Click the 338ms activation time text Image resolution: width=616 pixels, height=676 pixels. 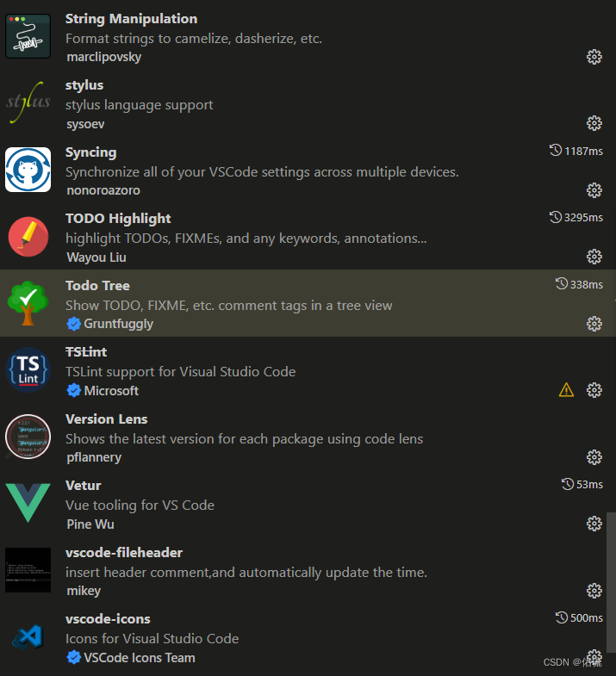pyautogui.click(x=587, y=284)
